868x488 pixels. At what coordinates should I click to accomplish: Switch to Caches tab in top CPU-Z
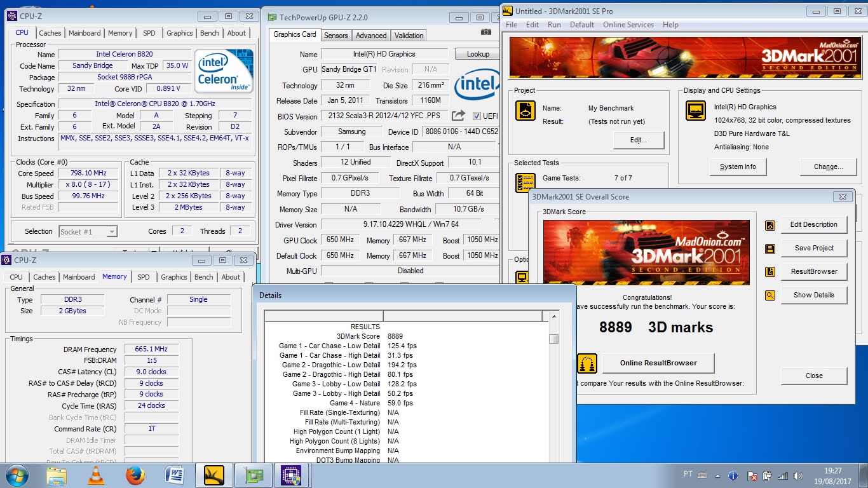50,33
